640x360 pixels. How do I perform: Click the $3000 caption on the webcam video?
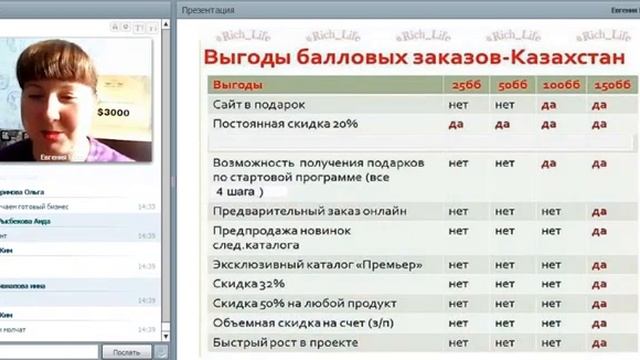pyautogui.click(x=113, y=113)
